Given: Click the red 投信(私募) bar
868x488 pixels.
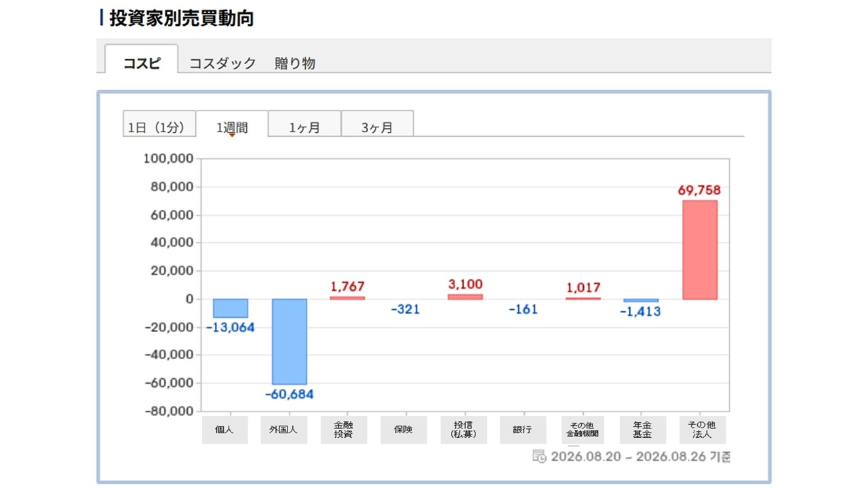Looking at the screenshot, I should click(465, 297).
